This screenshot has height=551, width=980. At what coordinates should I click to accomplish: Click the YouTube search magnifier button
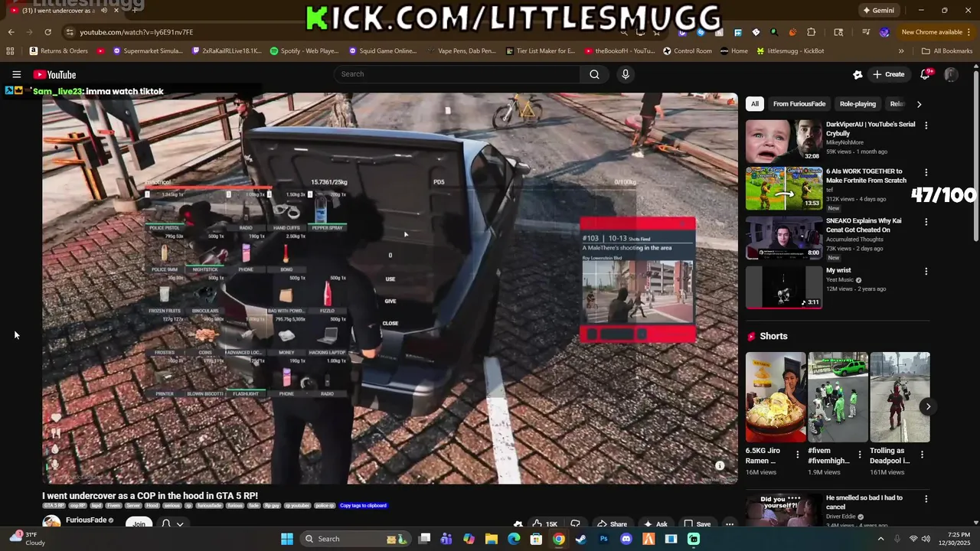coord(594,74)
